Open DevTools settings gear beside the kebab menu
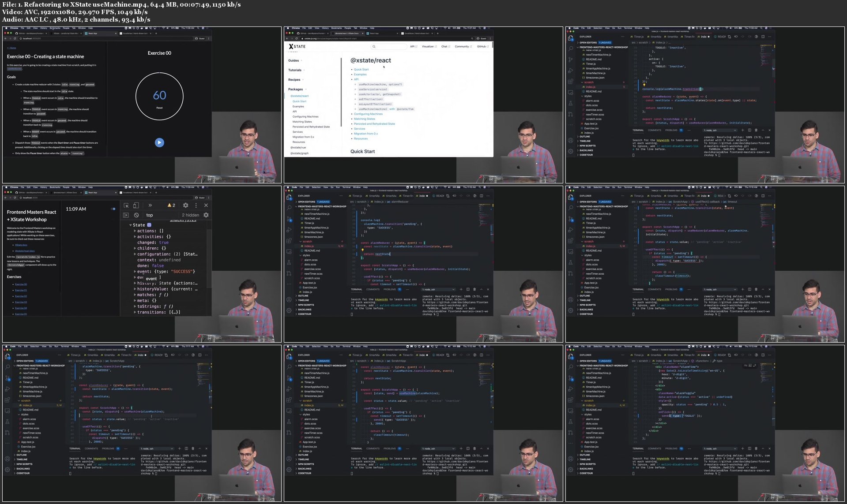Screen dimensions: 847x504 pyautogui.click(x=185, y=205)
